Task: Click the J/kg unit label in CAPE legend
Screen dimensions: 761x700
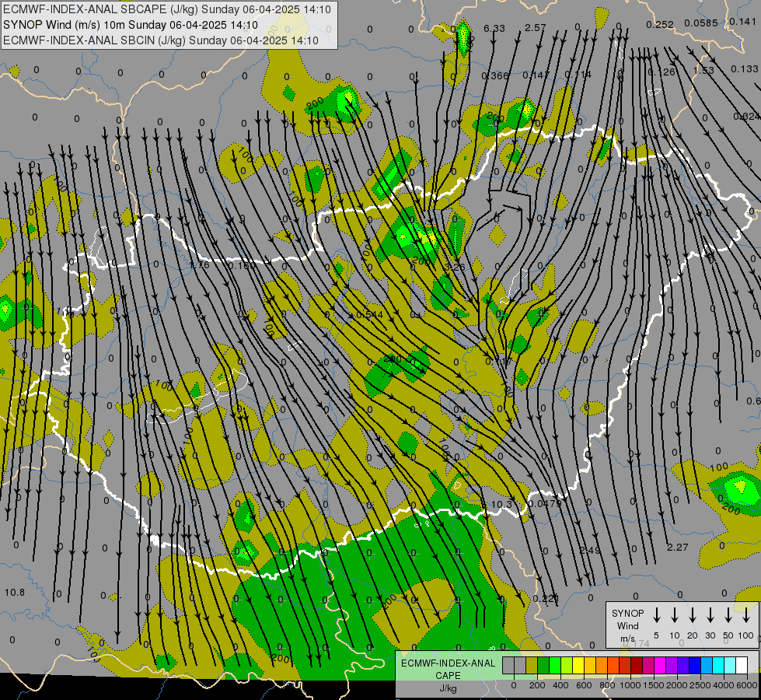Action: click(x=448, y=688)
